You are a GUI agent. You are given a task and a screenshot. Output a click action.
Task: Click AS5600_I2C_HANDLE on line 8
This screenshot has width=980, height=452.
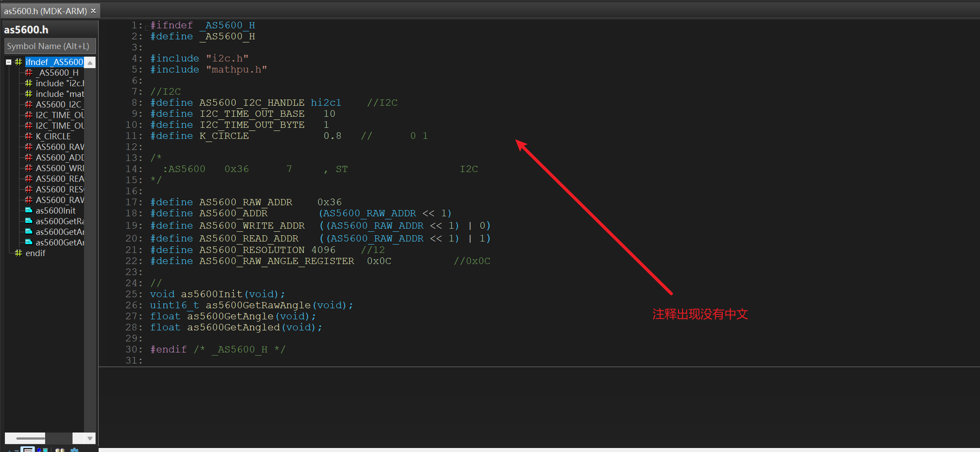(252, 103)
